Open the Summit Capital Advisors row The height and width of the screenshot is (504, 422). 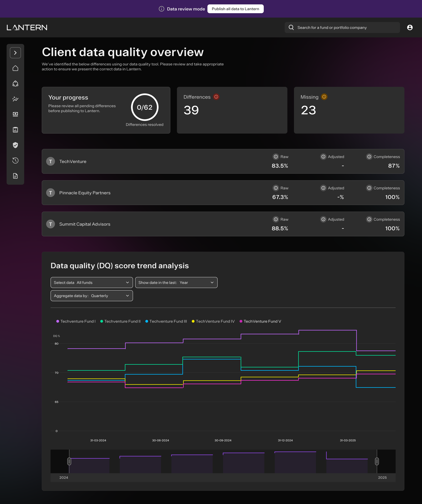[223, 224]
